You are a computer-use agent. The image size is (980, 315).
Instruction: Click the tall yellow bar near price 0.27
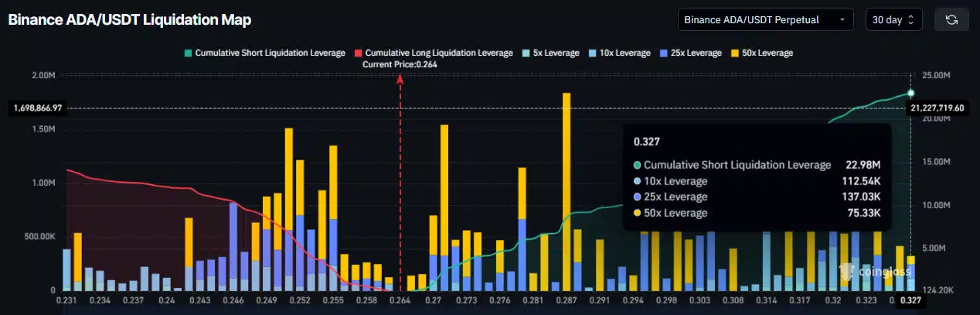[444, 186]
